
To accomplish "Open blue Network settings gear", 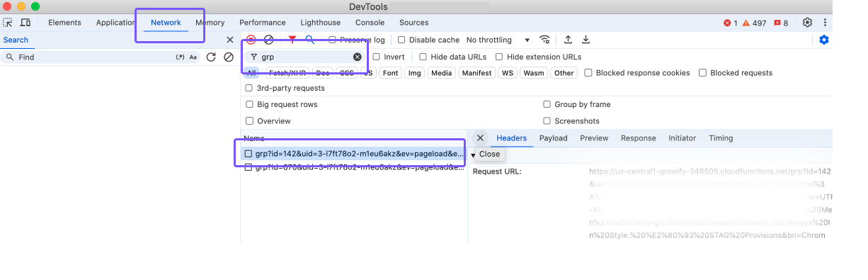I will click(x=823, y=40).
